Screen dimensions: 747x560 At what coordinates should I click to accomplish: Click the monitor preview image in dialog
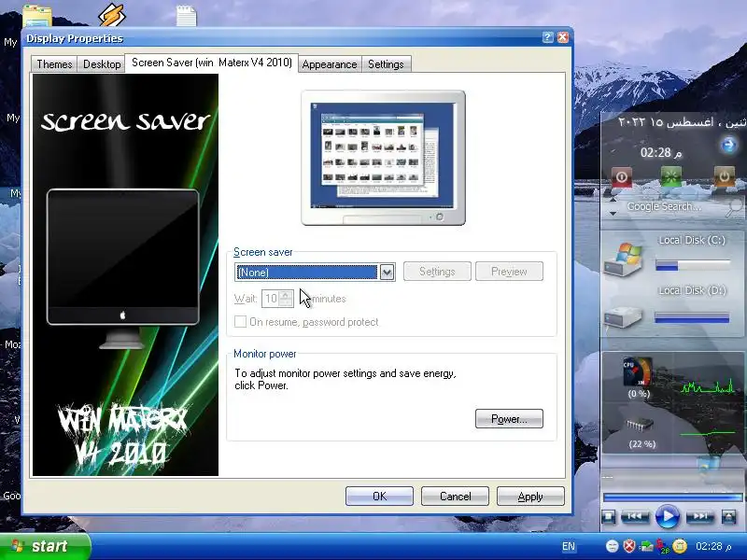(x=384, y=158)
